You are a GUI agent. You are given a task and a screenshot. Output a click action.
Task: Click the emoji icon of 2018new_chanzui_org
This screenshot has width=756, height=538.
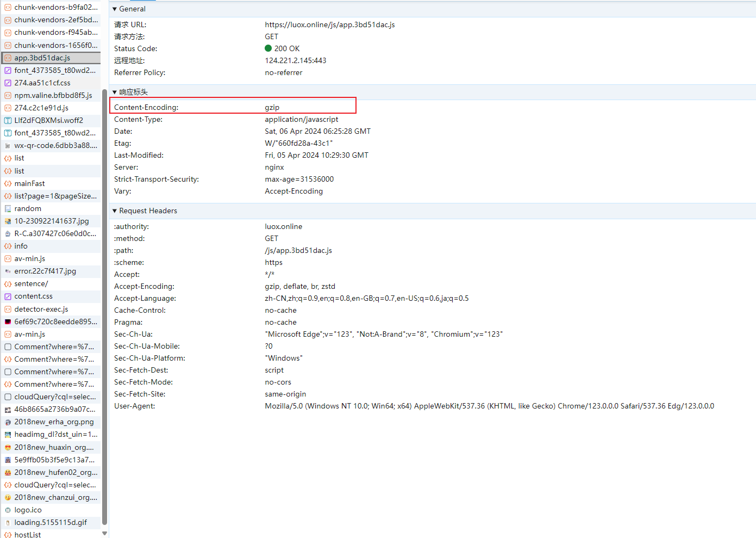pyautogui.click(x=8, y=497)
